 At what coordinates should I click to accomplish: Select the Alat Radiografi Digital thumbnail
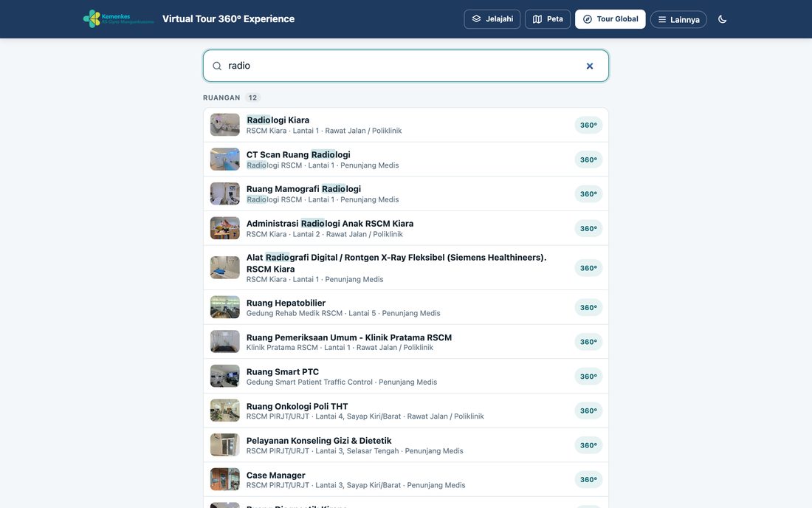click(x=224, y=268)
